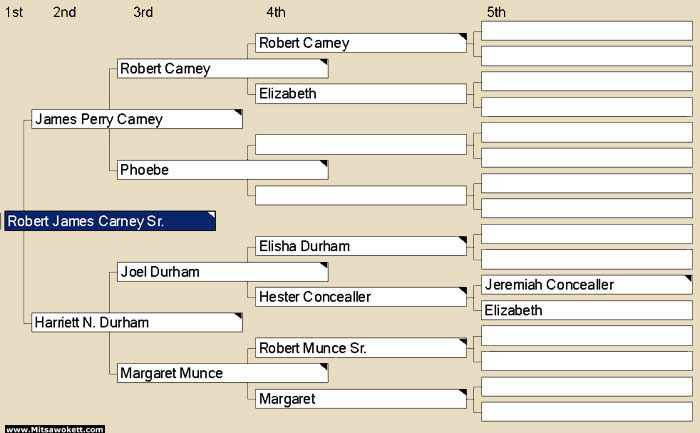This screenshot has height=433, width=700.
Task: Click corner marker on Elisha Durham box
Action: (462, 240)
